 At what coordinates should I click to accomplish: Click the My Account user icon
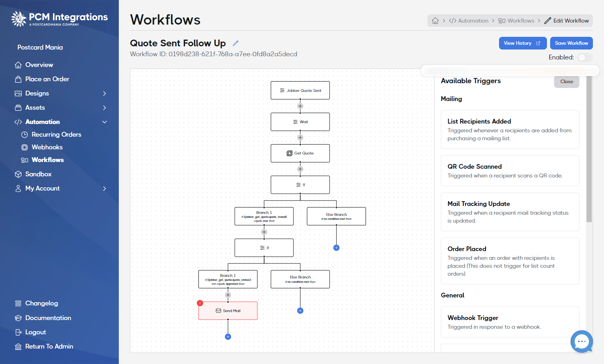pos(18,189)
